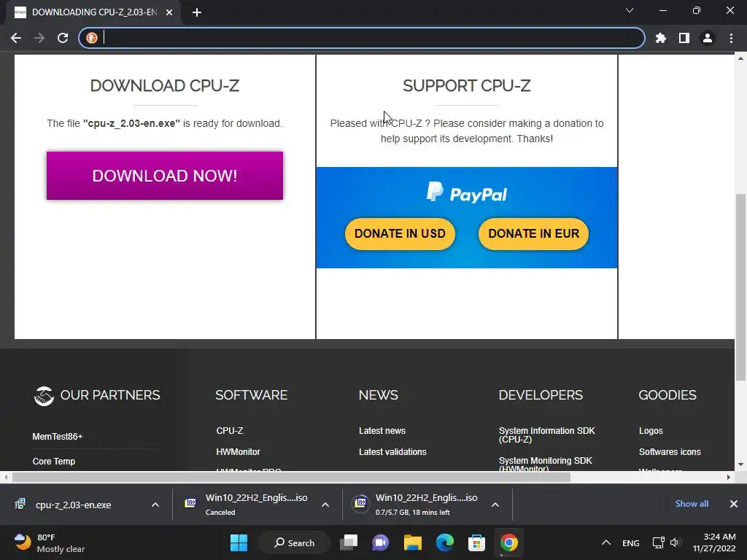
Task: Open the Softwares icons link
Action: (x=670, y=451)
